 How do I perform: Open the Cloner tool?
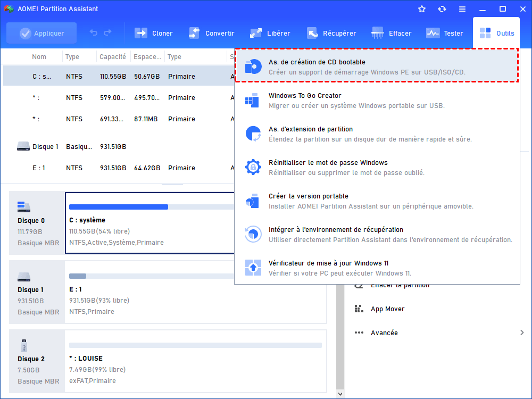pos(154,33)
